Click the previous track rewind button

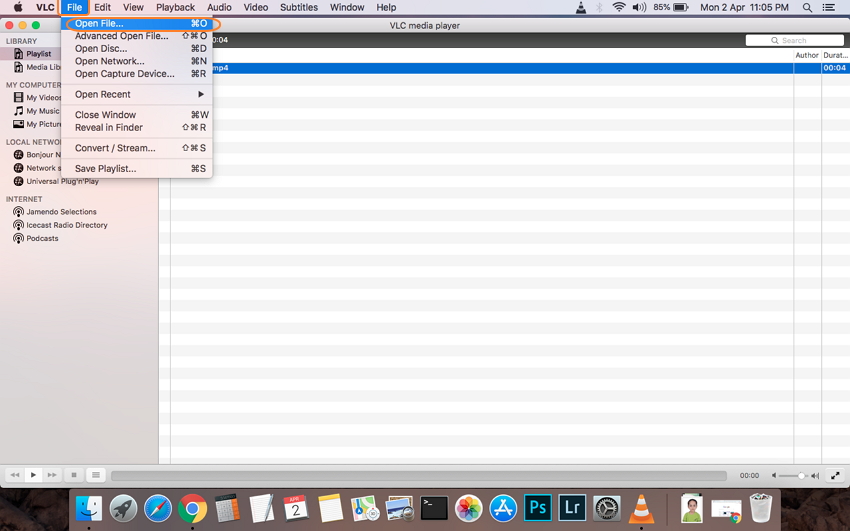click(x=15, y=475)
